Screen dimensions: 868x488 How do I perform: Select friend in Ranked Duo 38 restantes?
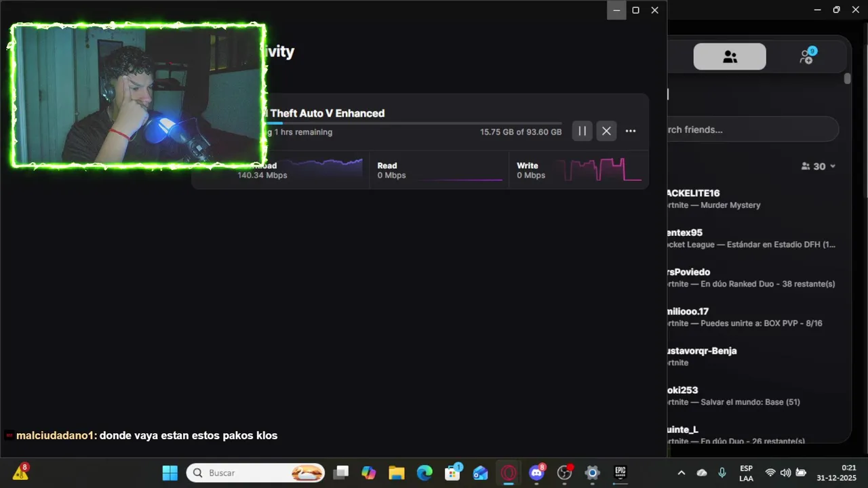[753, 277]
